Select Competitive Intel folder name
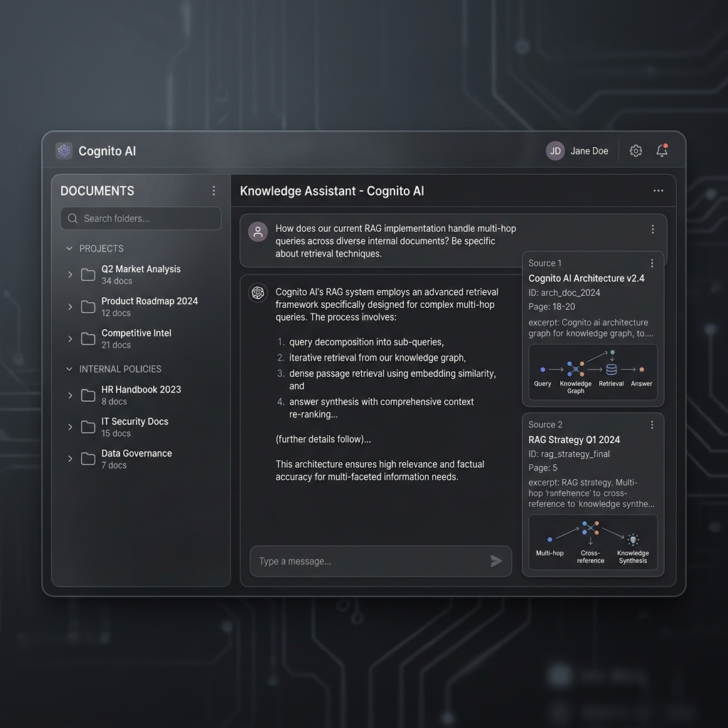The image size is (728, 728). pyautogui.click(x=136, y=333)
